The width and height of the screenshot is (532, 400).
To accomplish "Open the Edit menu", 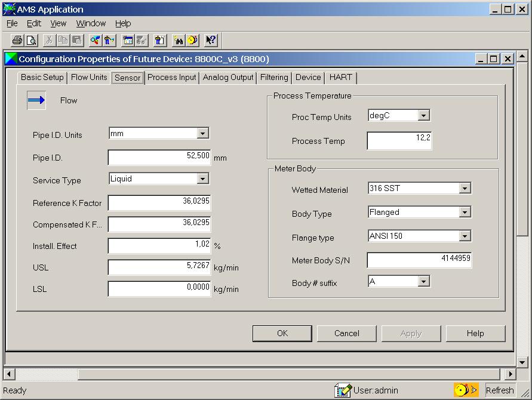I will coord(34,23).
